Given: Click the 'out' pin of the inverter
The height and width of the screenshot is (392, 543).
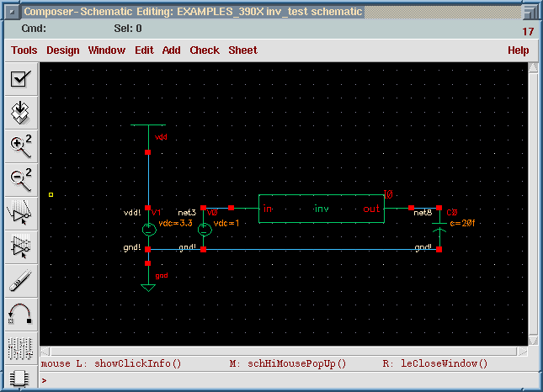Looking at the screenshot, I should (371, 209).
